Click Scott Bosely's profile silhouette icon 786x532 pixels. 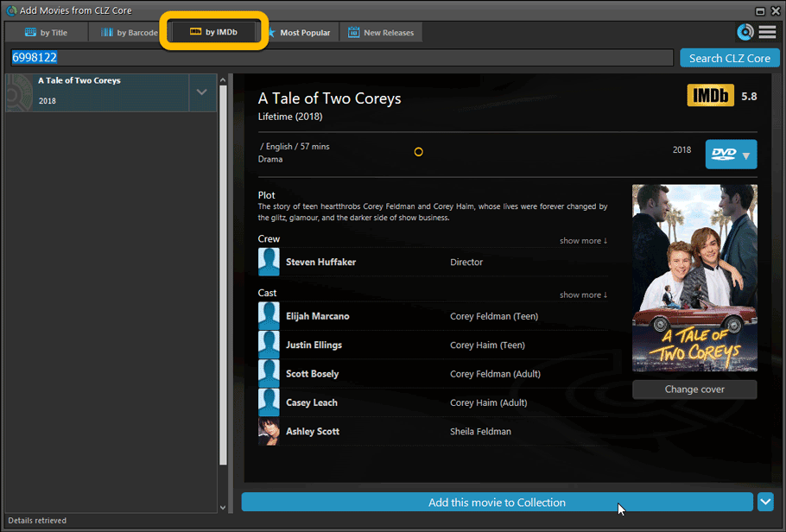269,374
